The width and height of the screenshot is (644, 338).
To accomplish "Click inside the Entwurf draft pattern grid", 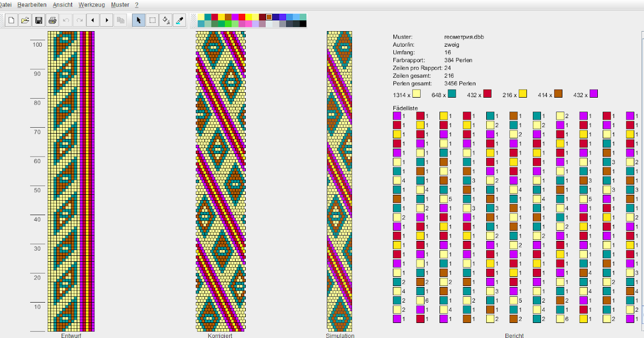I will pyautogui.click(x=71, y=181).
